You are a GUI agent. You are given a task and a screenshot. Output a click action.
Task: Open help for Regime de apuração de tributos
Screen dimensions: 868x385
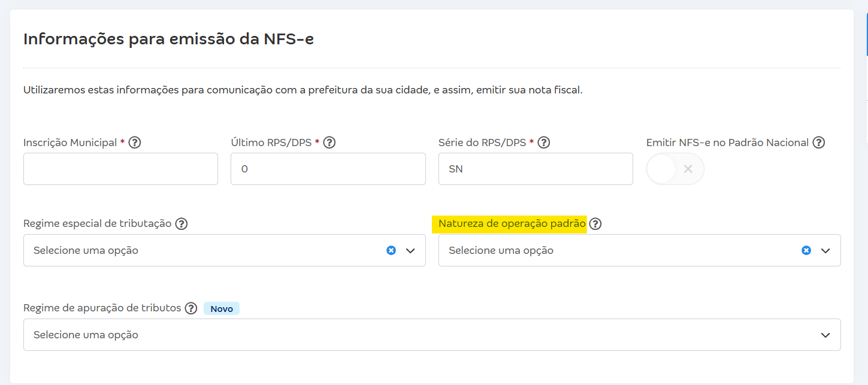click(191, 308)
